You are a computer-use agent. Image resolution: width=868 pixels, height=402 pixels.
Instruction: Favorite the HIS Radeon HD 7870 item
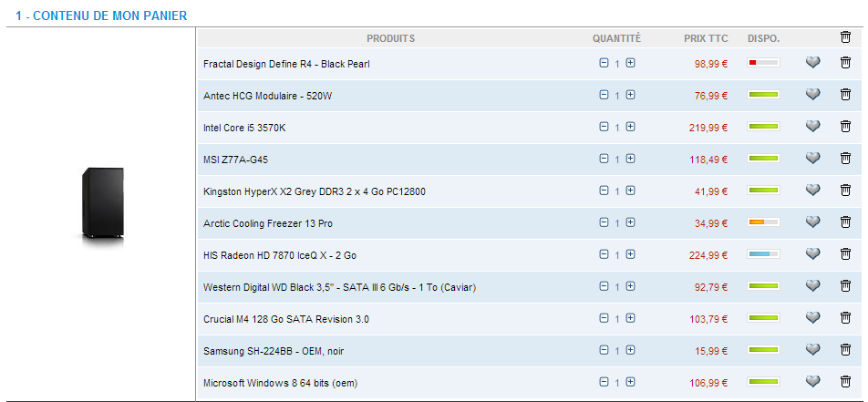tap(813, 254)
